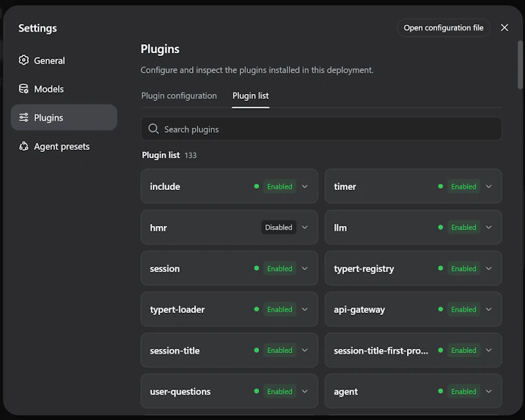525x420 pixels.
Task: Click green status dot on user-questions
Action: (256, 391)
